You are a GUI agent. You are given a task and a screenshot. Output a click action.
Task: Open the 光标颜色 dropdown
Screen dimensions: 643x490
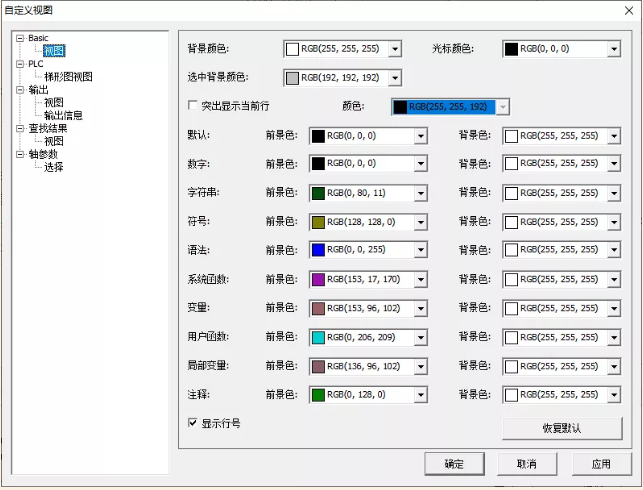click(x=613, y=49)
